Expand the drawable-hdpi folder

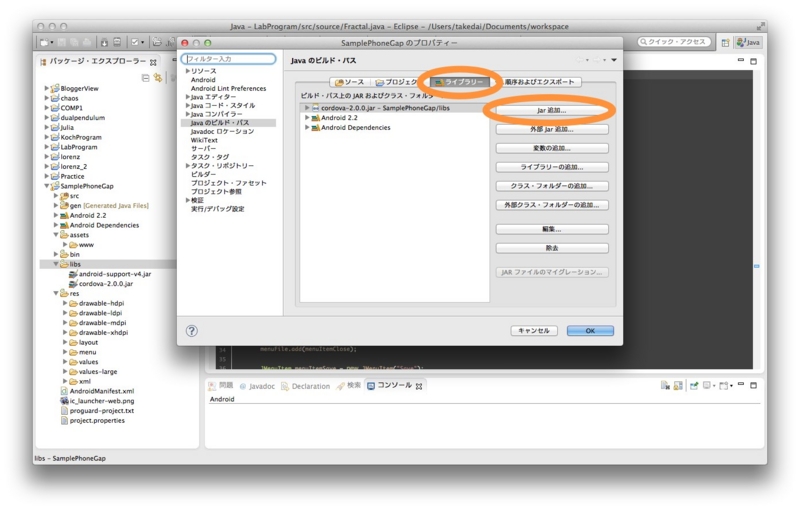pyautogui.click(x=65, y=303)
